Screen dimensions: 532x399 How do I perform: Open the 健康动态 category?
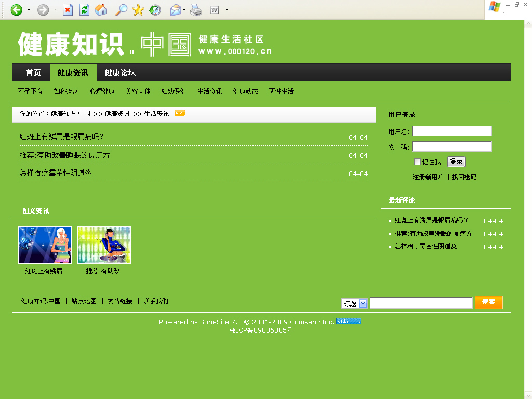tap(245, 91)
